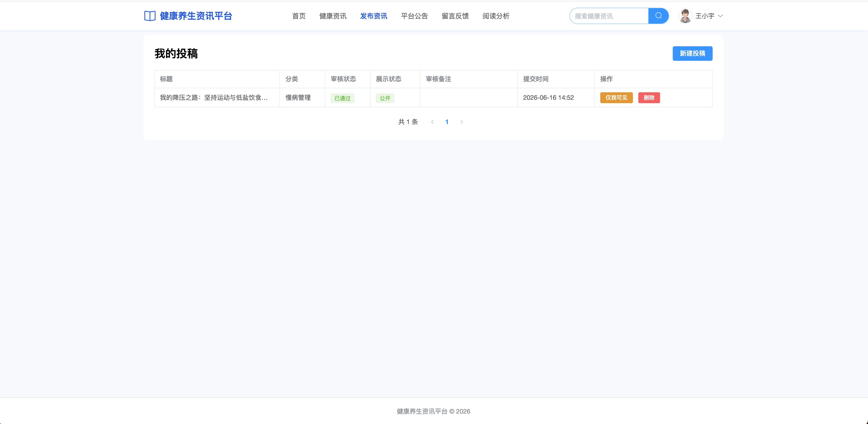Screen dimensions: 868x424
Task: Click the 公开 display status tag
Action: tap(385, 98)
